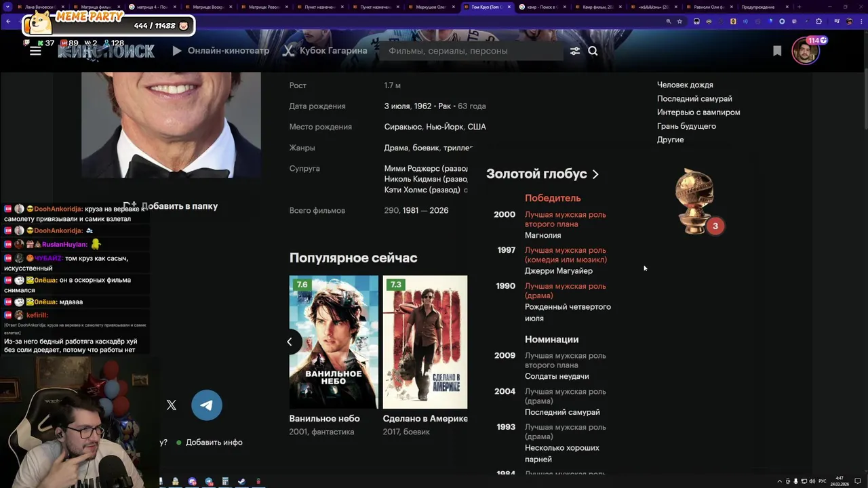Click the Добавить инфо link
This screenshot has width=868, height=488.
[214, 443]
